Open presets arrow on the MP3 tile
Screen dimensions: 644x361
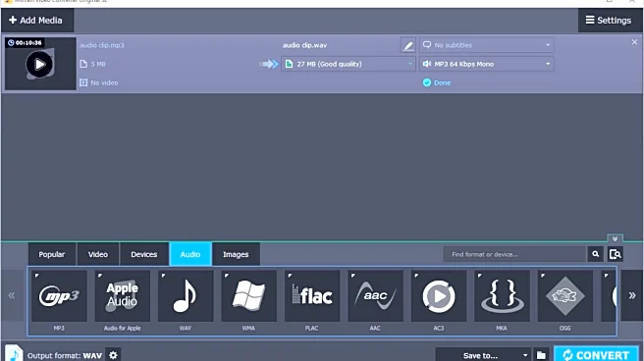(x=36, y=276)
